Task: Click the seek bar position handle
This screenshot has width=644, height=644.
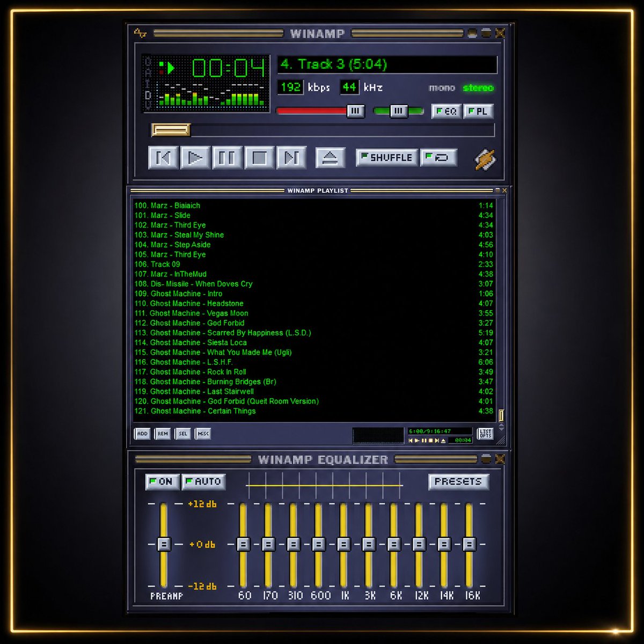Action: [171, 130]
